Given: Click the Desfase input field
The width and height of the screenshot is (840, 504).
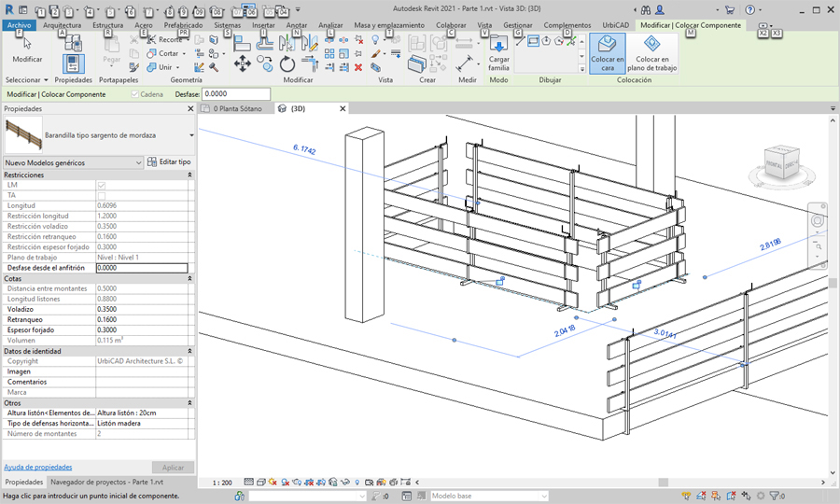Looking at the screenshot, I should coord(235,94).
